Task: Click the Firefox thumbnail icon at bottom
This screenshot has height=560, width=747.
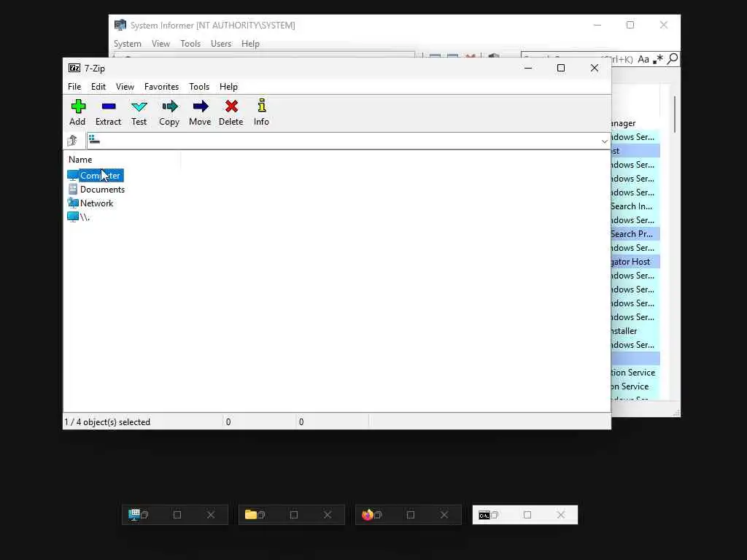Action: tap(368, 515)
